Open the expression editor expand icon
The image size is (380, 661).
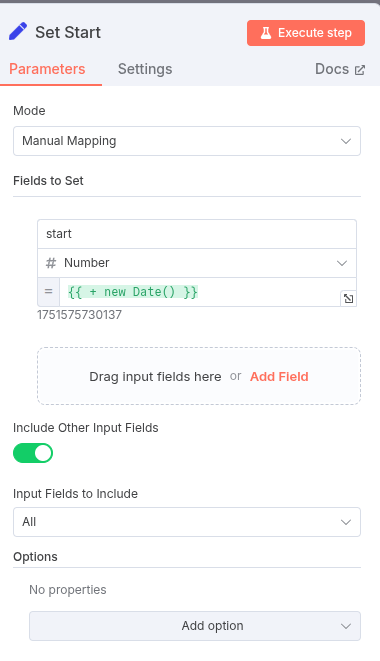coord(348,298)
